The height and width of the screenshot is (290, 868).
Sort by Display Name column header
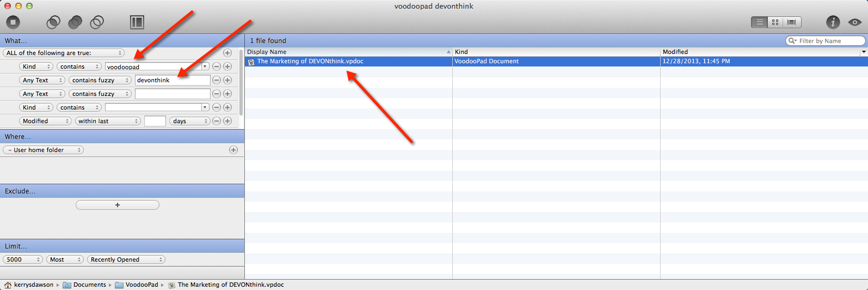[x=348, y=52]
